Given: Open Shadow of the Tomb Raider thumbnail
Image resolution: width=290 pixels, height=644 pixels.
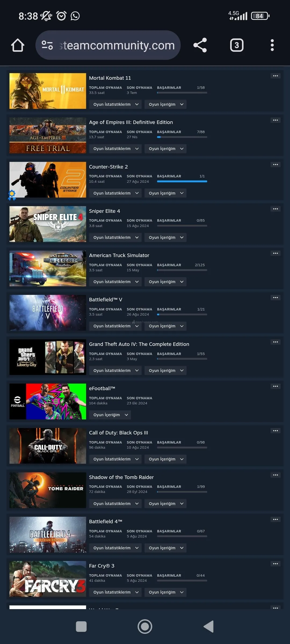Looking at the screenshot, I should [x=48, y=490].
